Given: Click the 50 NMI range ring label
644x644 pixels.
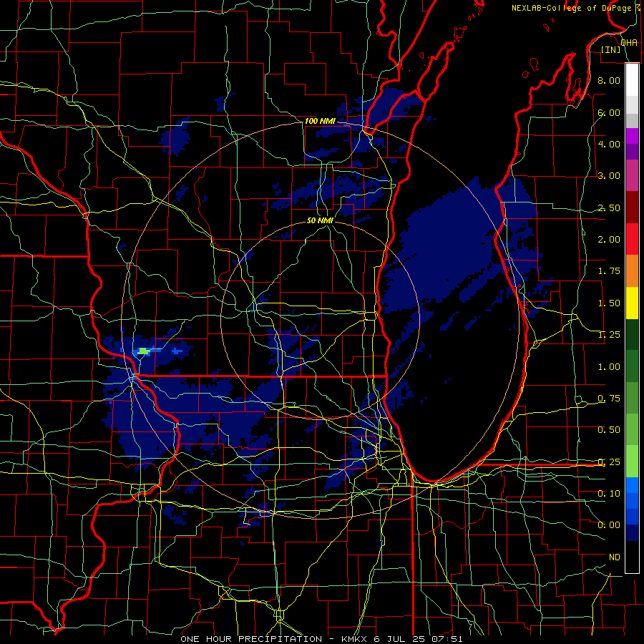Looking at the screenshot, I should [x=320, y=220].
